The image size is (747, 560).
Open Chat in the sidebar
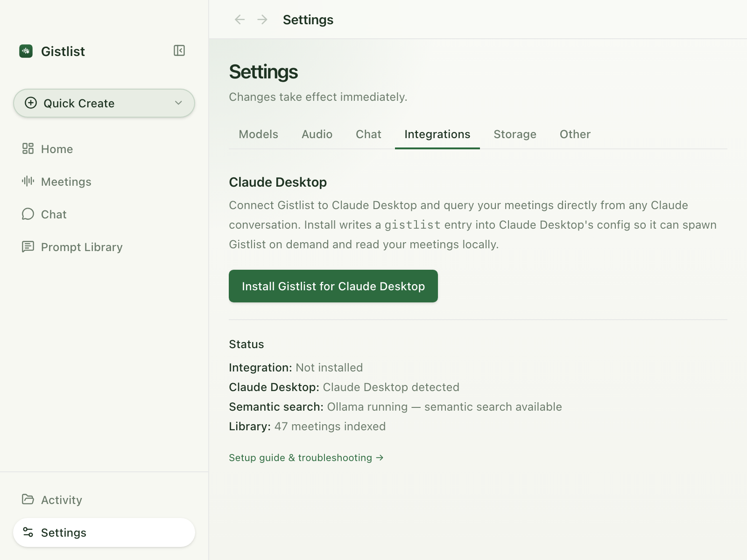tap(104, 214)
